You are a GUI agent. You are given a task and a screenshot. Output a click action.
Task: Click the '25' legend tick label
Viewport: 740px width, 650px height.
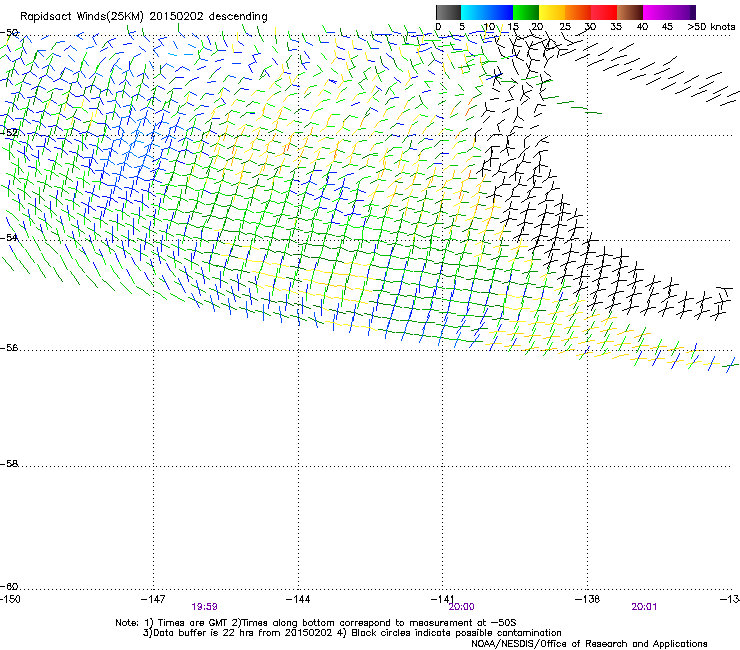(565, 27)
